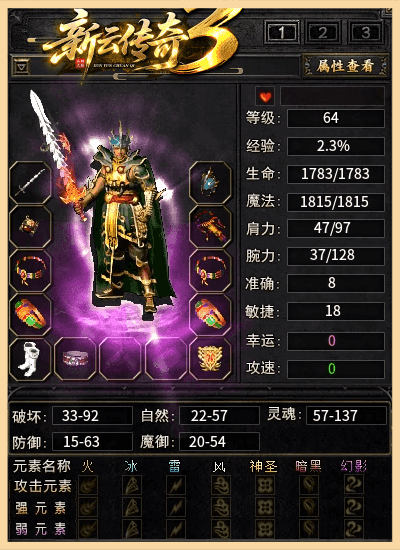Screen dimensions: 400x550
Task: Click the belt equipment slot
Action: point(75,359)
